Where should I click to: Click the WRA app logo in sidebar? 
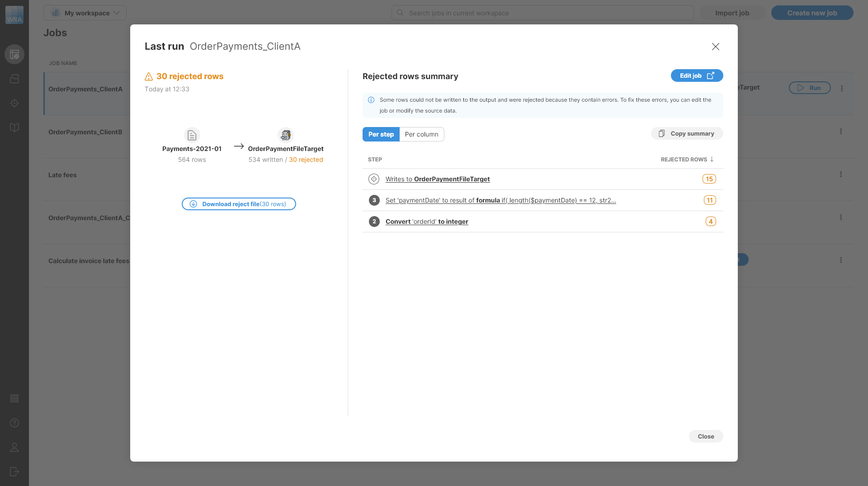coord(14,15)
